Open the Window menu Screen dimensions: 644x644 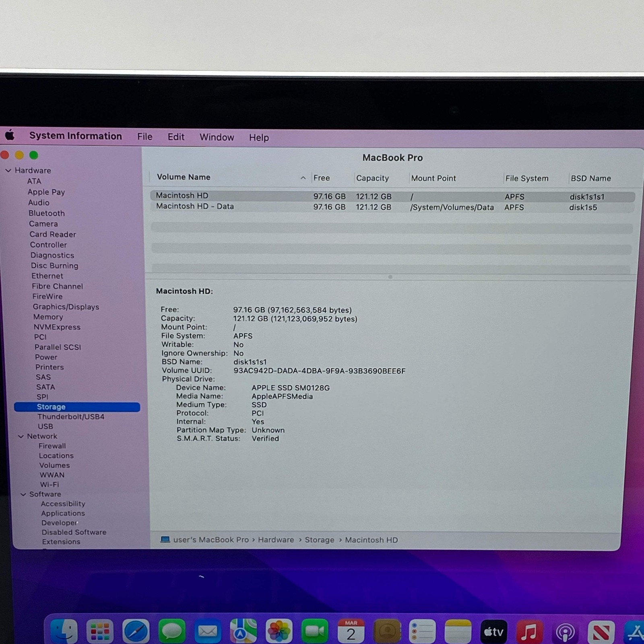click(x=217, y=137)
